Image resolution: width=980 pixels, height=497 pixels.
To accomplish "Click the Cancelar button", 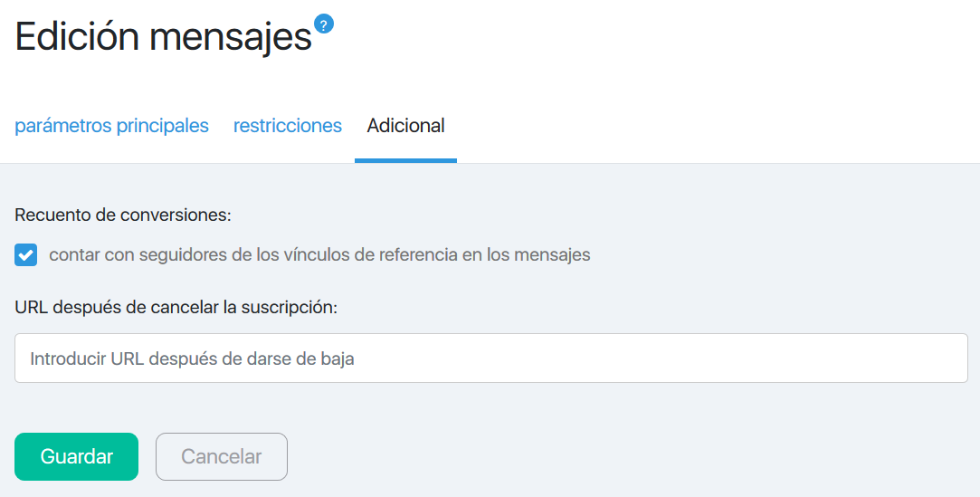I will pos(222,456).
